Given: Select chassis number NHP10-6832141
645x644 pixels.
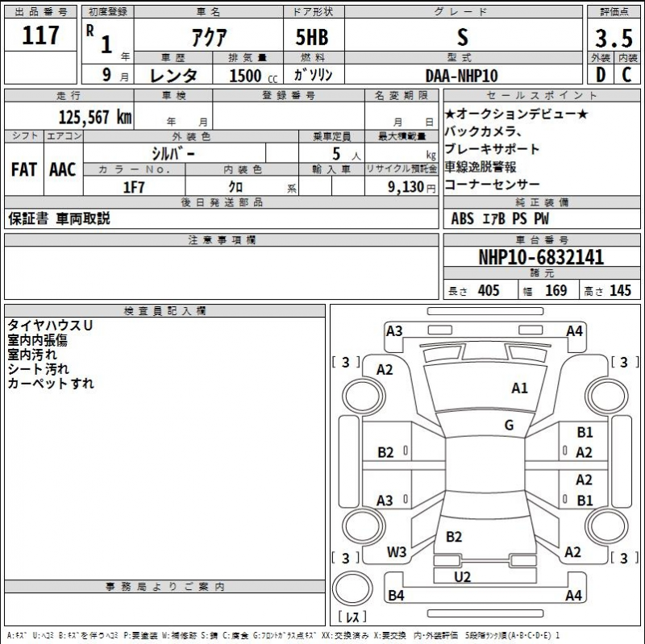Looking at the screenshot, I should pyautogui.click(x=541, y=257).
